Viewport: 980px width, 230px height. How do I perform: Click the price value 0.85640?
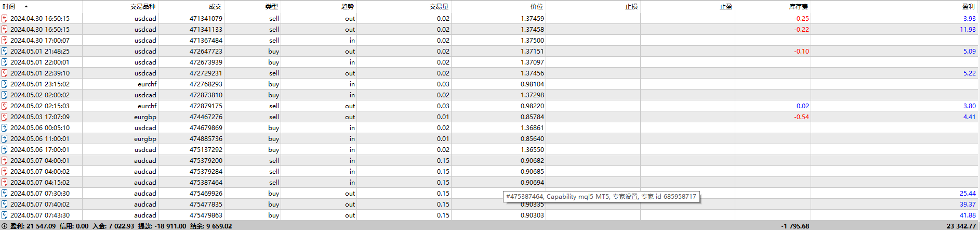coord(532,138)
